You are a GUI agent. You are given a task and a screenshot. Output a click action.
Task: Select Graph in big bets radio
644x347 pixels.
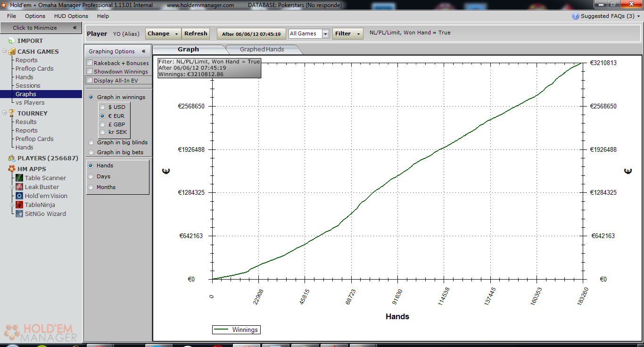point(91,152)
